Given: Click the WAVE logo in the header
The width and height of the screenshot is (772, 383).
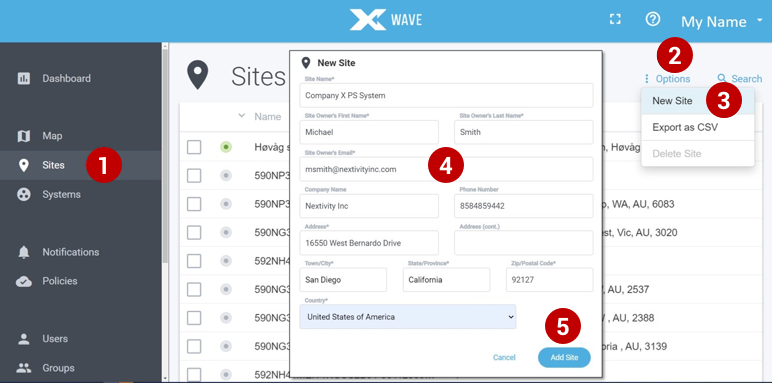Looking at the screenshot, I should coord(386,20).
